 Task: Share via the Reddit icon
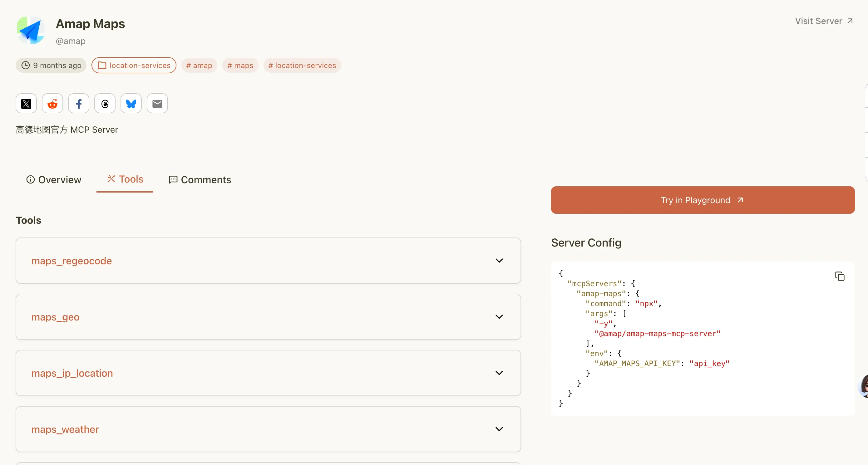pyautogui.click(x=52, y=104)
